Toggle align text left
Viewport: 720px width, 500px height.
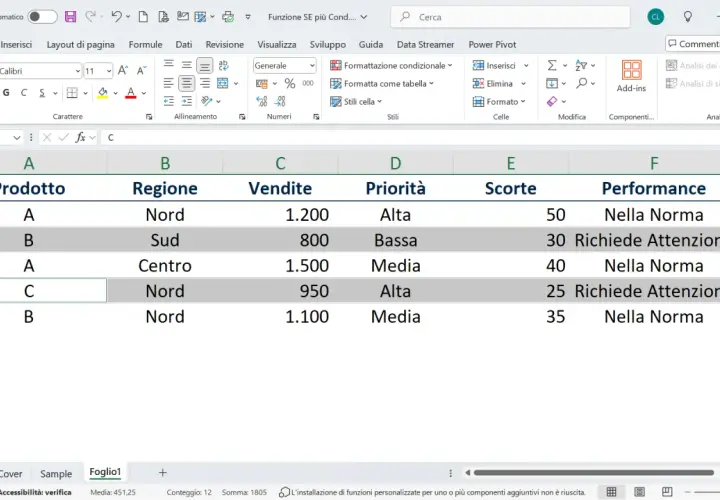[169, 83]
